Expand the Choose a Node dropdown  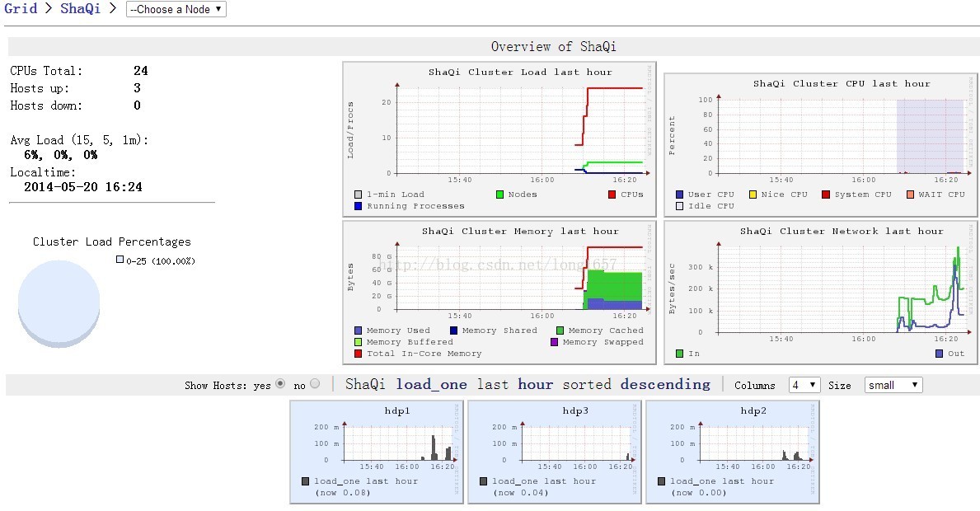tap(176, 9)
